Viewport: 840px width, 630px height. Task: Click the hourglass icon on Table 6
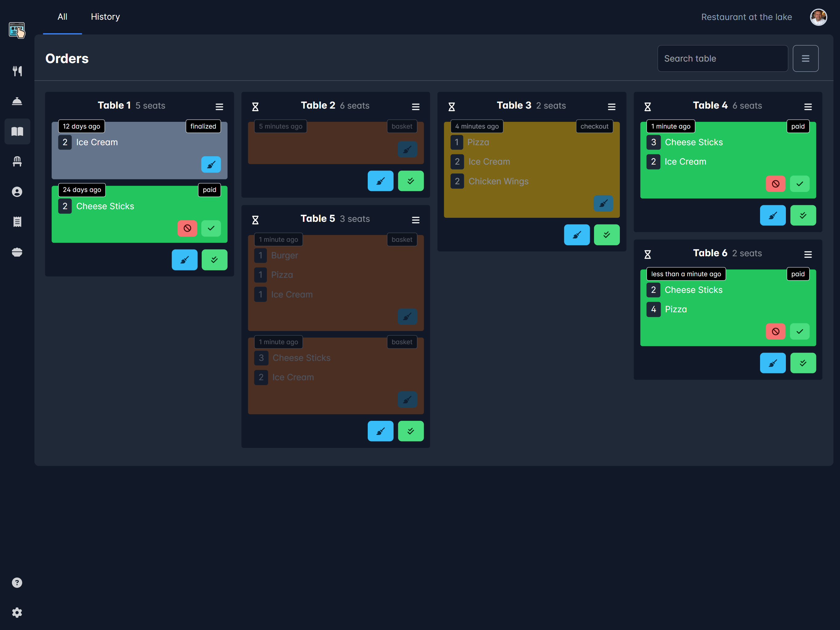coord(648,255)
